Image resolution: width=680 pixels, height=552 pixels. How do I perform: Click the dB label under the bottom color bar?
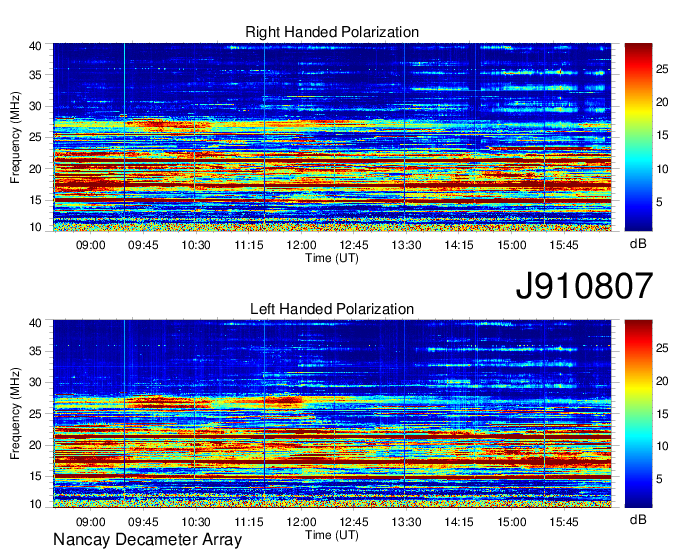(x=638, y=520)
